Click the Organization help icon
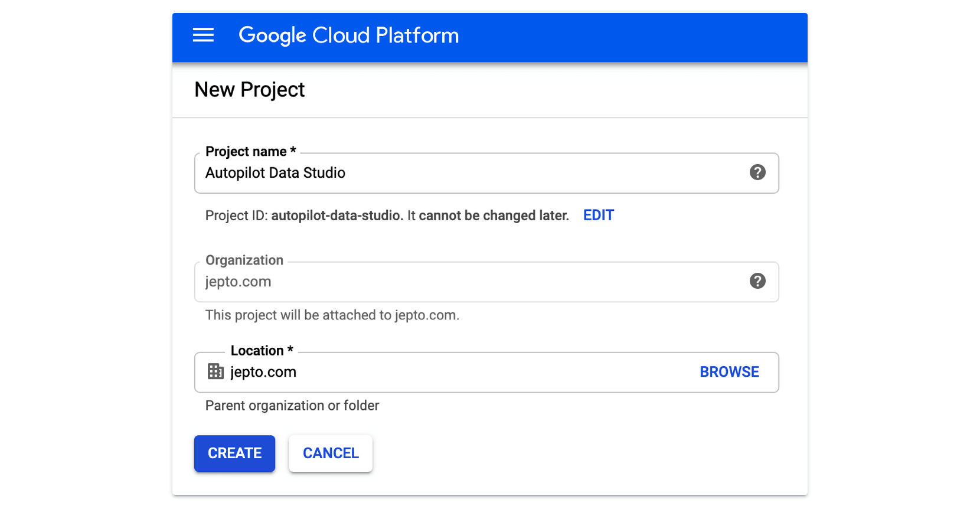The width and height of the screenshot is (980, 509). click(757, 281)
